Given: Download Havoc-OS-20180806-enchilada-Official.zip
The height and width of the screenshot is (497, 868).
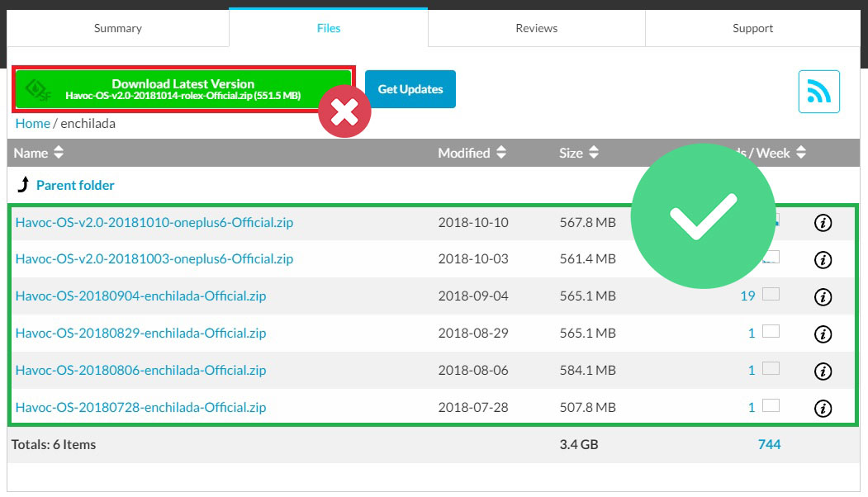Looking at the screenshot, I should pyautogui.click(x=140, y=370).
